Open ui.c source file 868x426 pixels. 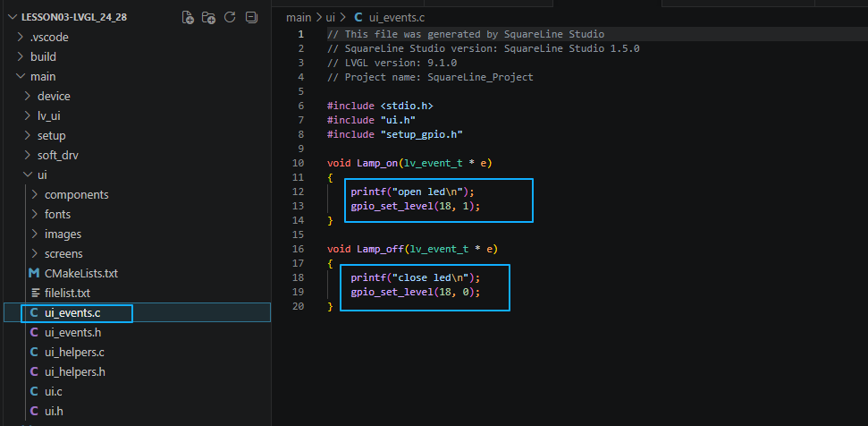click(54, 391)
